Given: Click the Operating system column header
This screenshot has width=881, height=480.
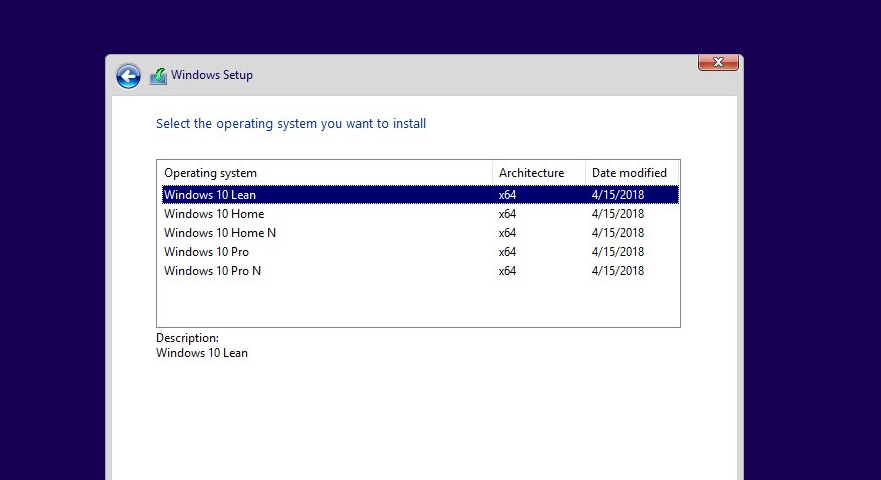Looking at the screenshot, I should click(x=210, y=173).
